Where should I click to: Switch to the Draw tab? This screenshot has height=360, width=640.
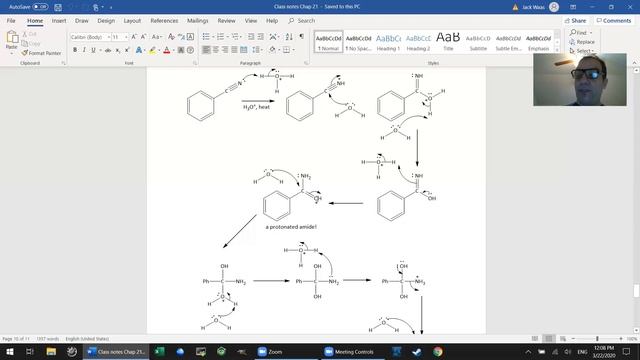[x=82, y=20]
